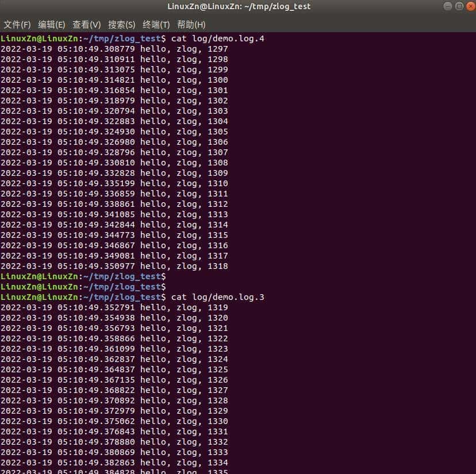Select the log line ending 1303

click(x=114, y=111)
